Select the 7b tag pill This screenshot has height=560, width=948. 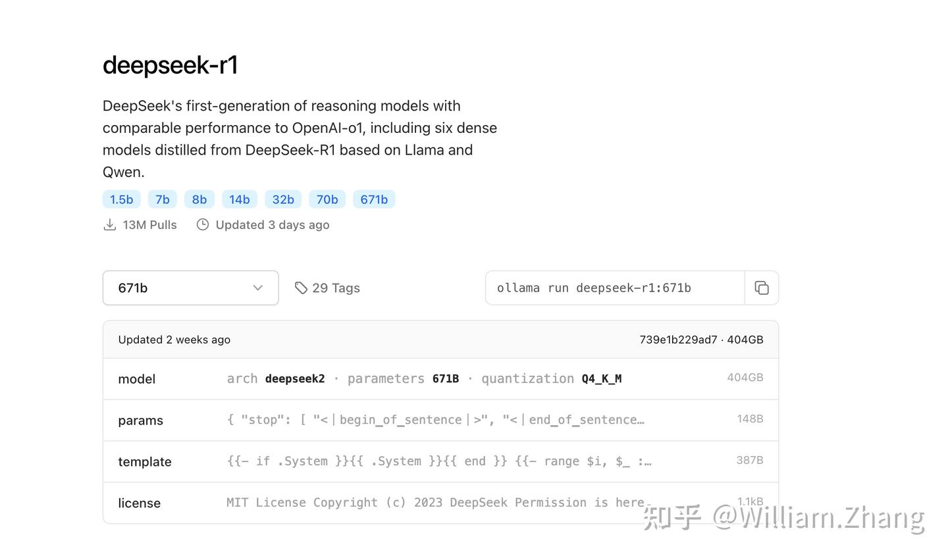[x=162, y=199]
